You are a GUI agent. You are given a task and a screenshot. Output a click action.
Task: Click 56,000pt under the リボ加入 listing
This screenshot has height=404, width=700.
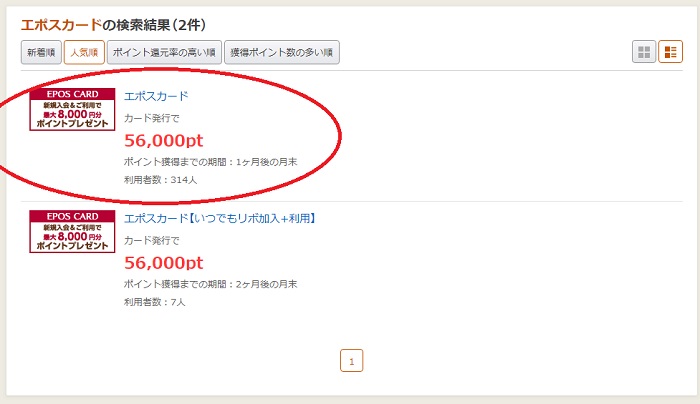pyautogui.click(x=163, y=263)
